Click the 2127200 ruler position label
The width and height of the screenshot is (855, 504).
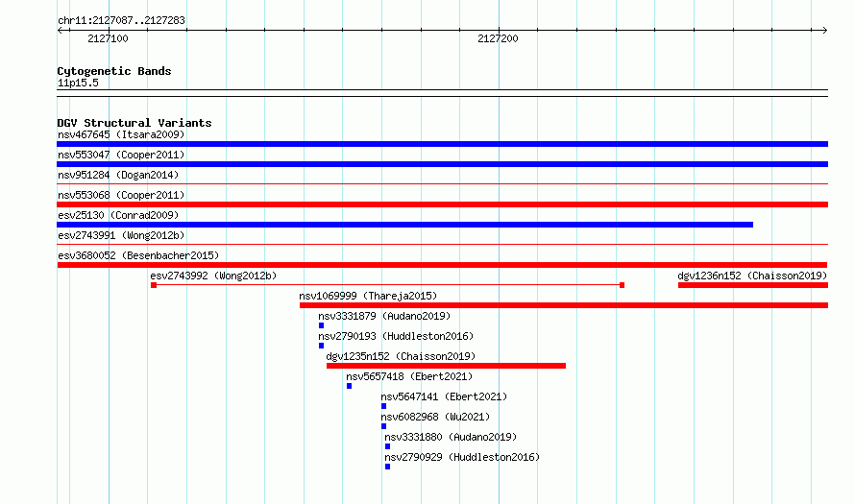(x=498, y=38)
